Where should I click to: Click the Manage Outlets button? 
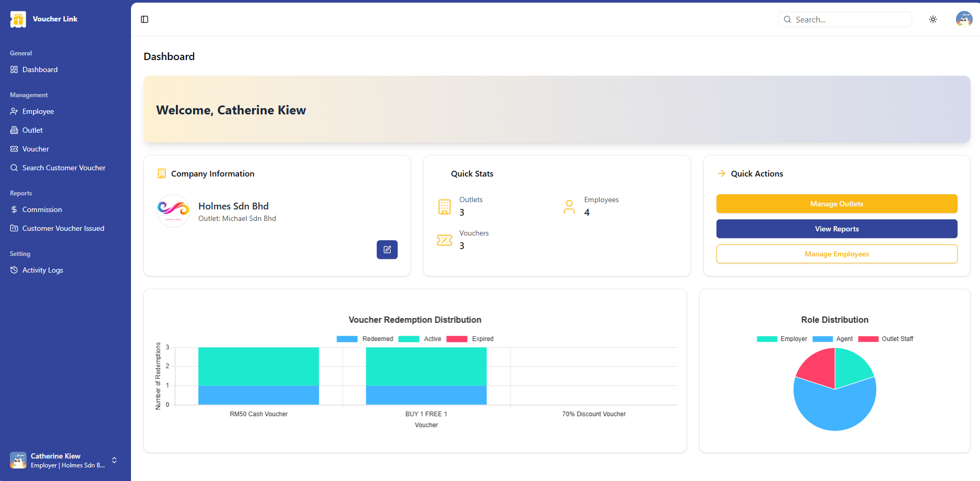(836, 204)
